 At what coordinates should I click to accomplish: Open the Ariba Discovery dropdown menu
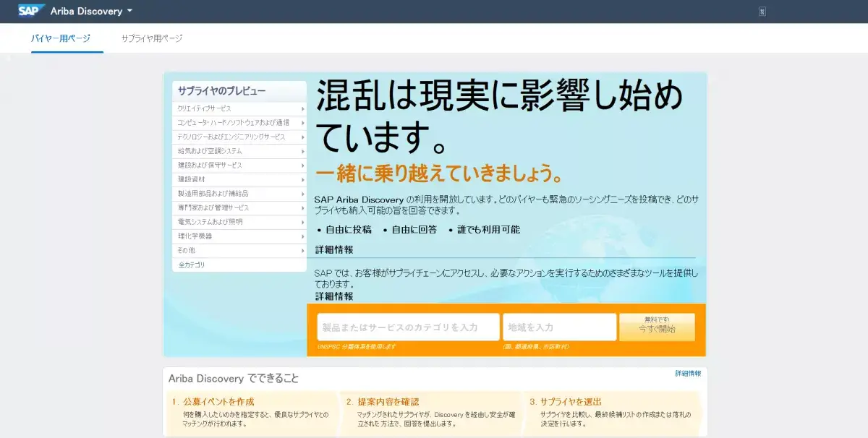point(92,12)
